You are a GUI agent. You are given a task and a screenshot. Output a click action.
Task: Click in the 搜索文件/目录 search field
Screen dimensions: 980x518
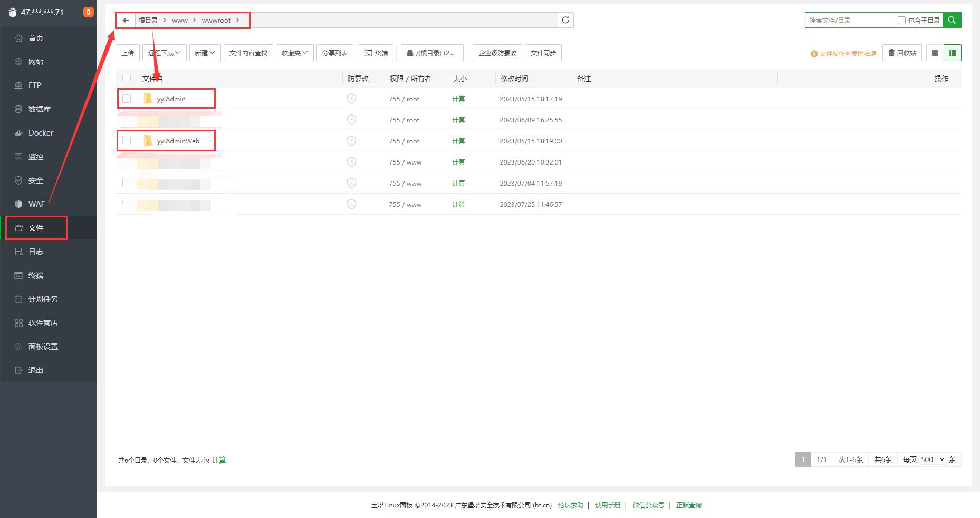(x=850, y=20)
